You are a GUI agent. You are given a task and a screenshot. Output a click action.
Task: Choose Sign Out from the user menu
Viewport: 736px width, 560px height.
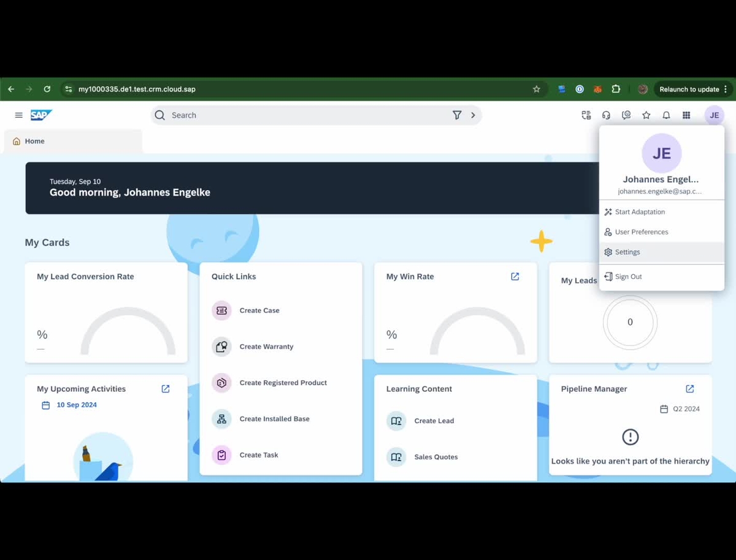click(x=628, y=276)
